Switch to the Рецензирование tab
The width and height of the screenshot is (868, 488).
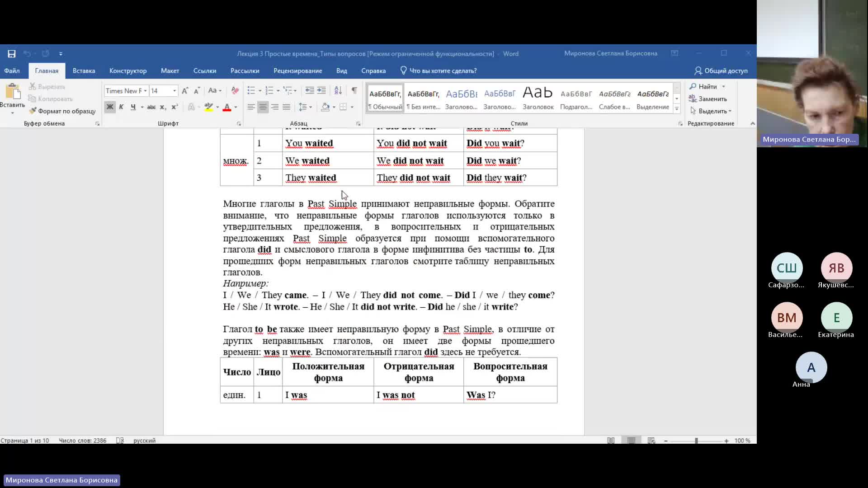point(297,71)
